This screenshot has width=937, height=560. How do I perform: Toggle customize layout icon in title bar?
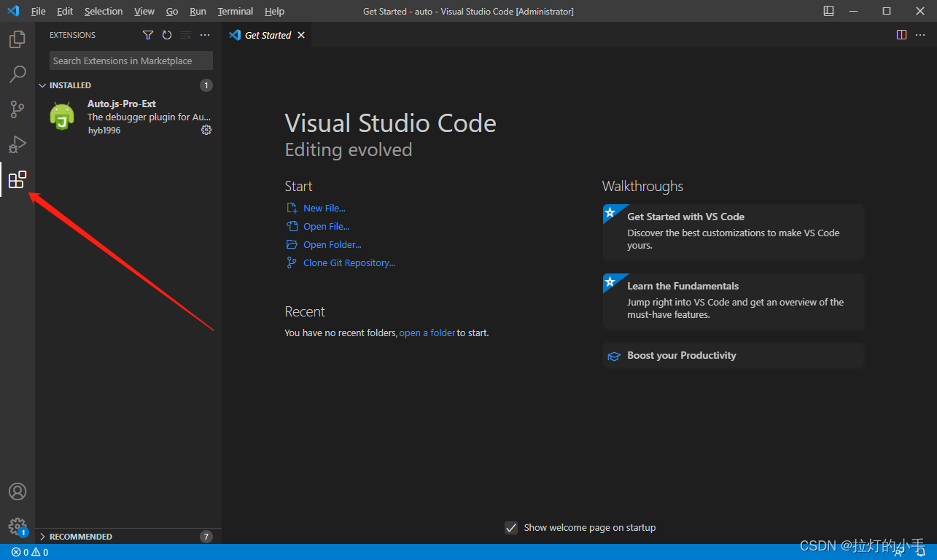[829, 11]
